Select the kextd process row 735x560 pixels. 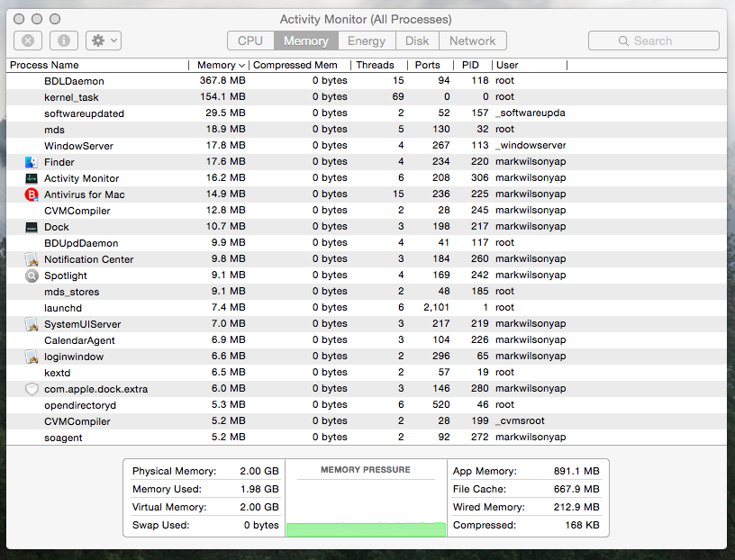(x=367, y=373)
